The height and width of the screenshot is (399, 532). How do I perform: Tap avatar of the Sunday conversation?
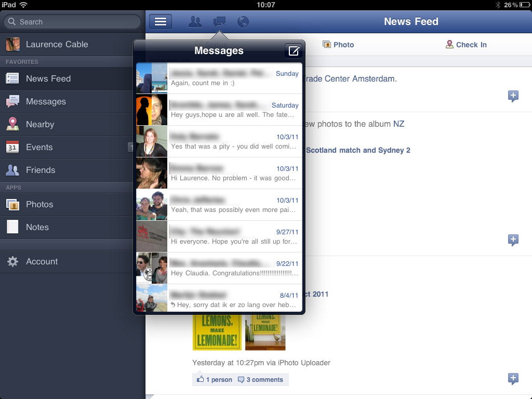pos(152,78)
